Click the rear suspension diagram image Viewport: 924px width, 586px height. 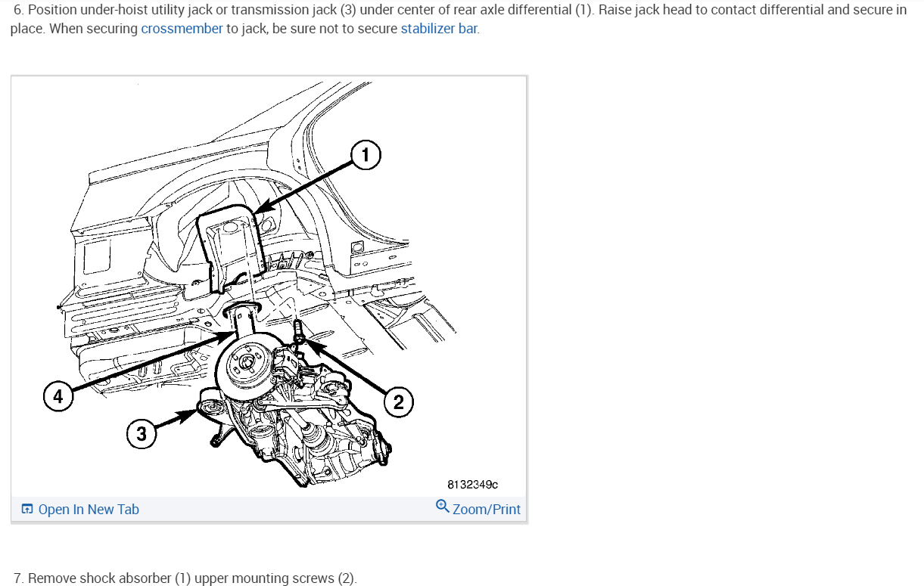[269, 287]
